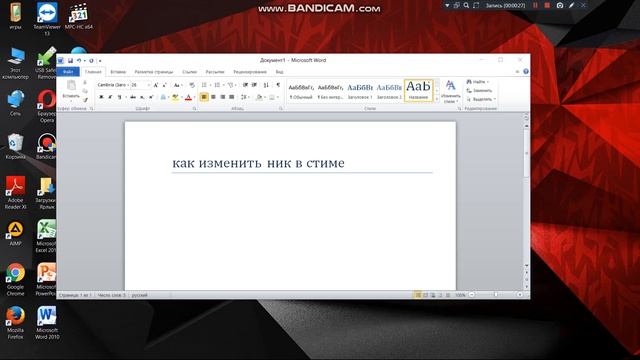The height and width of the screenshot is (360, 640).
Task: Click the zoom out minus button
Action: [472, 295]
